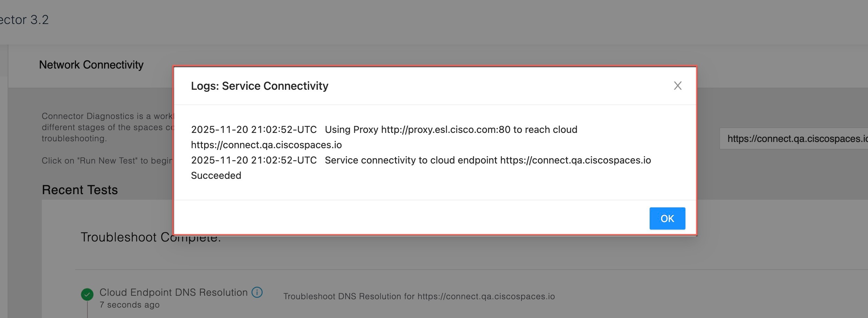Close the Logs: Service Connectivity dialog

pyautogui.click(x=677, y=86)
